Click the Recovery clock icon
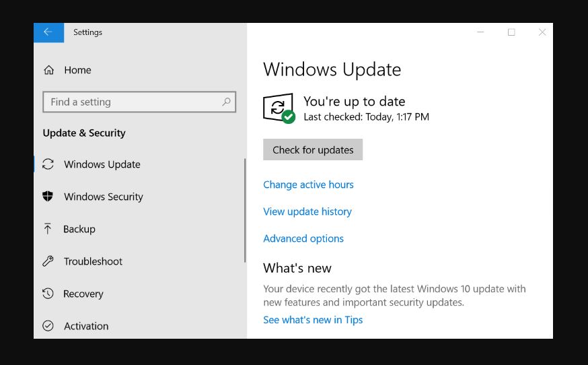This screenshot has width=588, height=365. tap(48, 293)
